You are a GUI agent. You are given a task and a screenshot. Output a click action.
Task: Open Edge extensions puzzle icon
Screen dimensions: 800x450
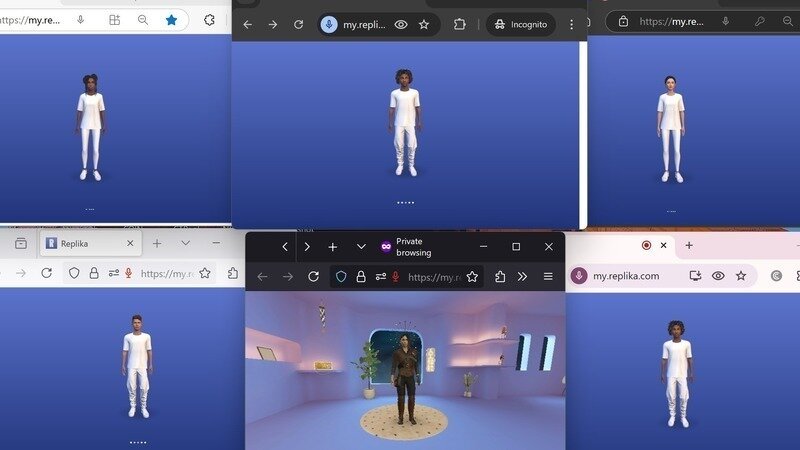point(209,20)
